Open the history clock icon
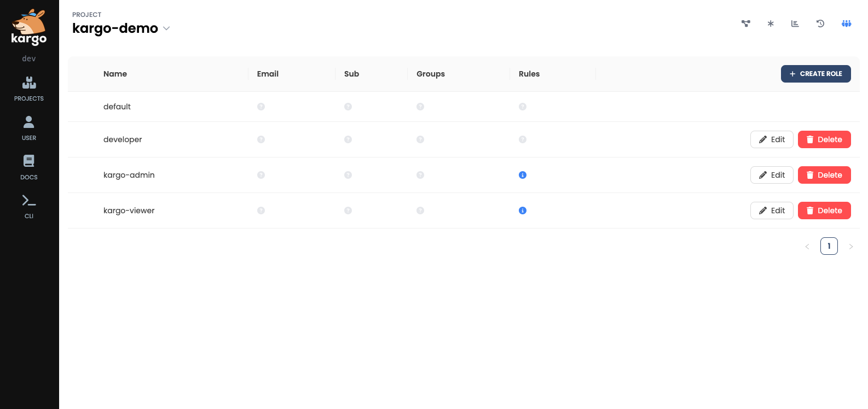This screenshot has height=409, width=868. coord(820,24)
